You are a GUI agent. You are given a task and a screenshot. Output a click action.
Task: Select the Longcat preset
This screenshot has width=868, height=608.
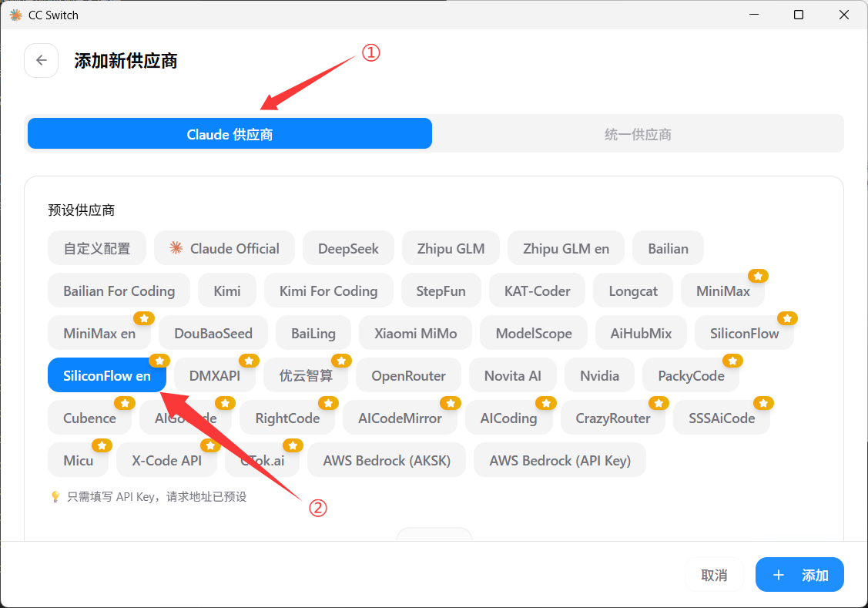pyautogui.click(x=633, y=291)
